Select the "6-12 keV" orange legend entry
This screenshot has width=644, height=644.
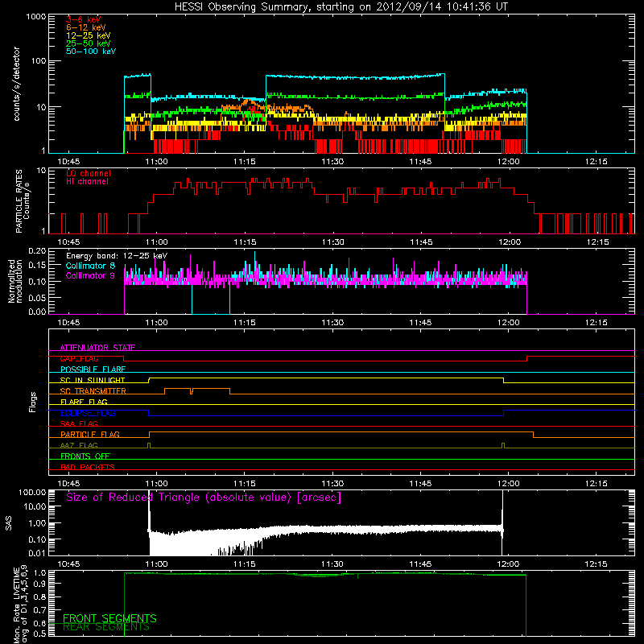coord(86,27)
